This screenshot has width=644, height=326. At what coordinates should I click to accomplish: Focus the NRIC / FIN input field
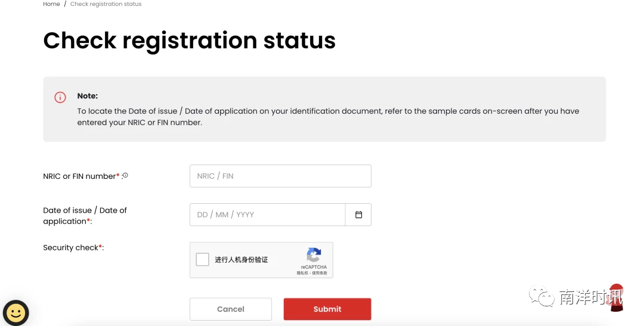[x=280, y=176]
